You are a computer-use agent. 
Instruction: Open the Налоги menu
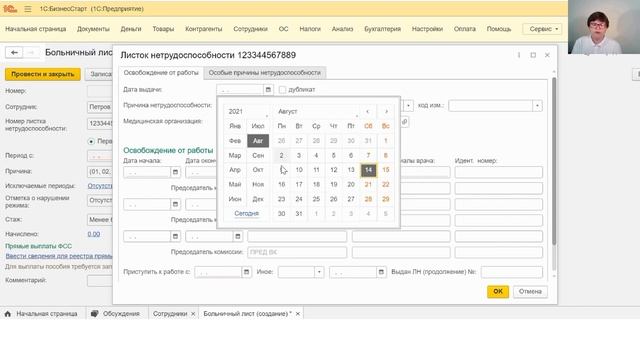click(310, 29)
